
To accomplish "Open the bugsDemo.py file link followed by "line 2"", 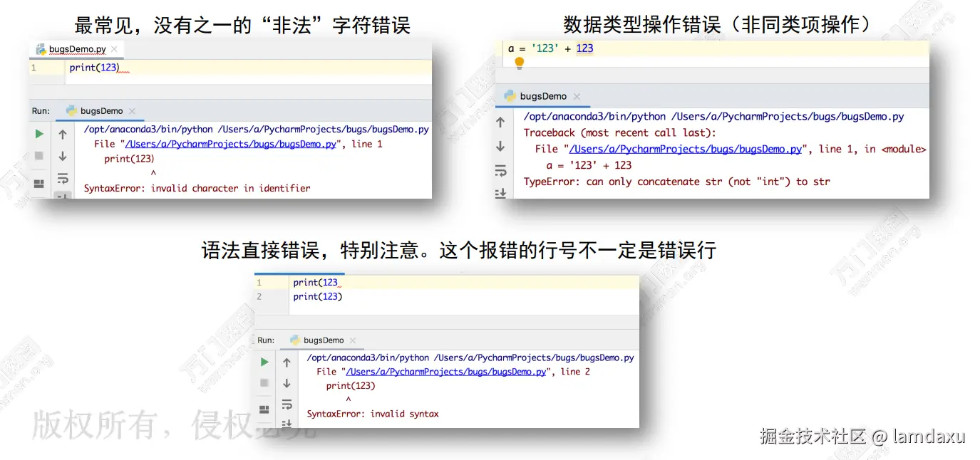I will pos(448,372).
